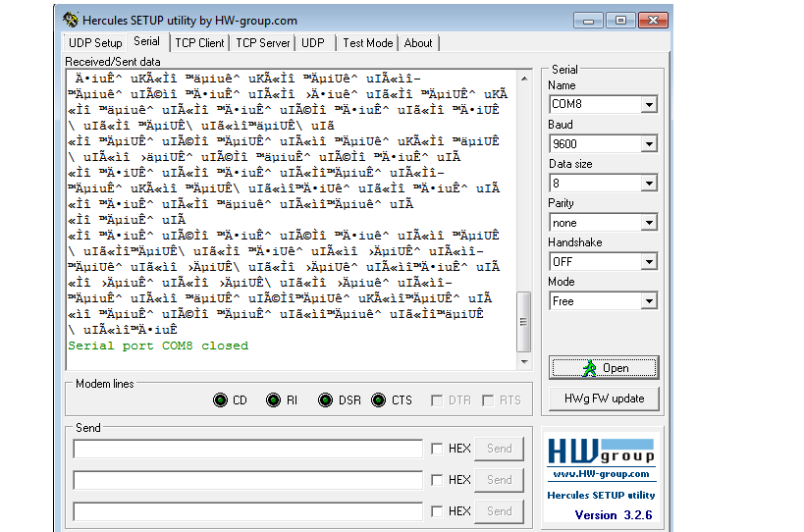The height and width of the screenshot is (532, 804).
Task: Toggle the RTS checkbox
Action: coord(488,400)
